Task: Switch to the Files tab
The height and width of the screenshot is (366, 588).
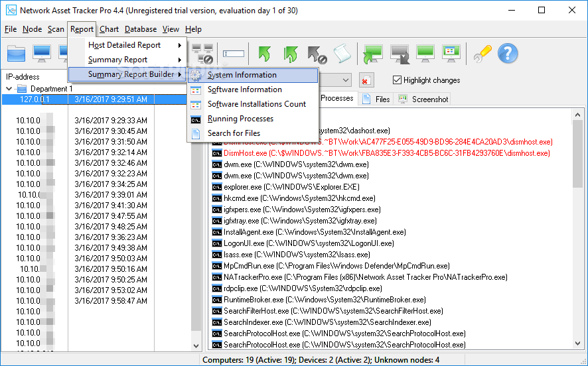Action: point(376,99)
